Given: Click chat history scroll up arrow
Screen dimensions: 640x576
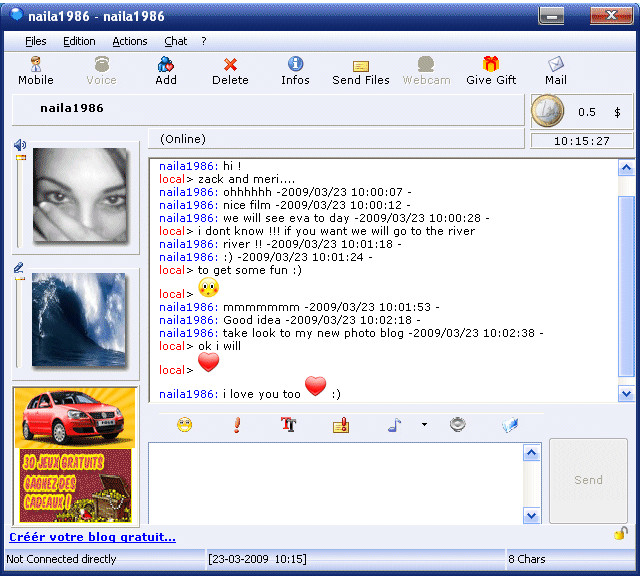Looking at the screenshot, I should (x=626, y=167).
